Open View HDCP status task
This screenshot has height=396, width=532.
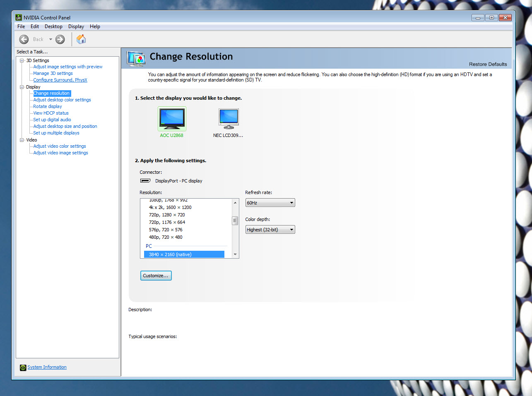[x=51, y=113]
